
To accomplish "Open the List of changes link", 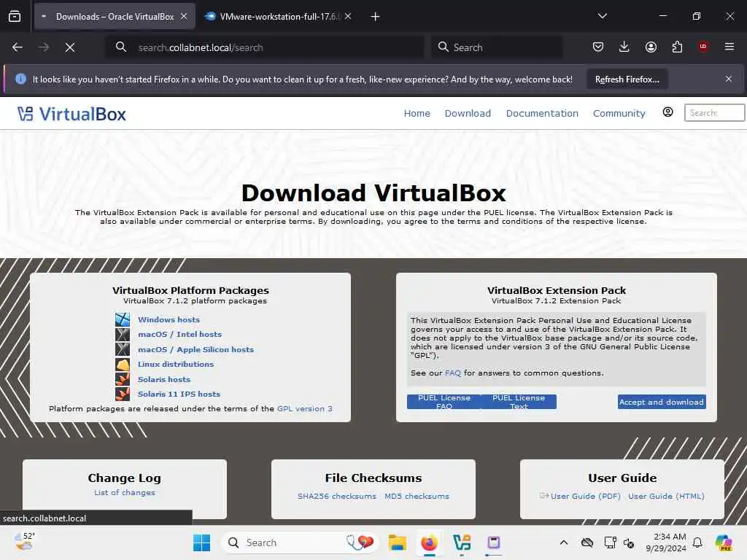I will 124,492.
